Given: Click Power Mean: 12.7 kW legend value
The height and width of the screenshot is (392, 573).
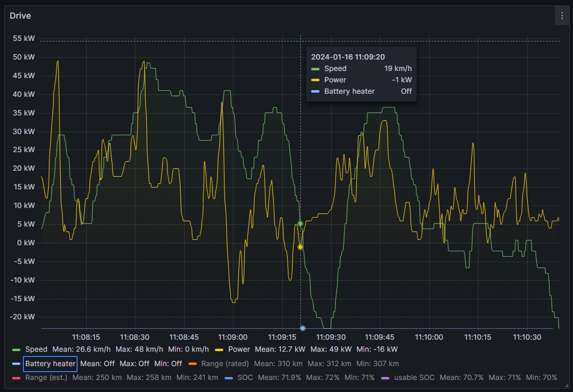Looking at the screenshot, I should point(280,349).
